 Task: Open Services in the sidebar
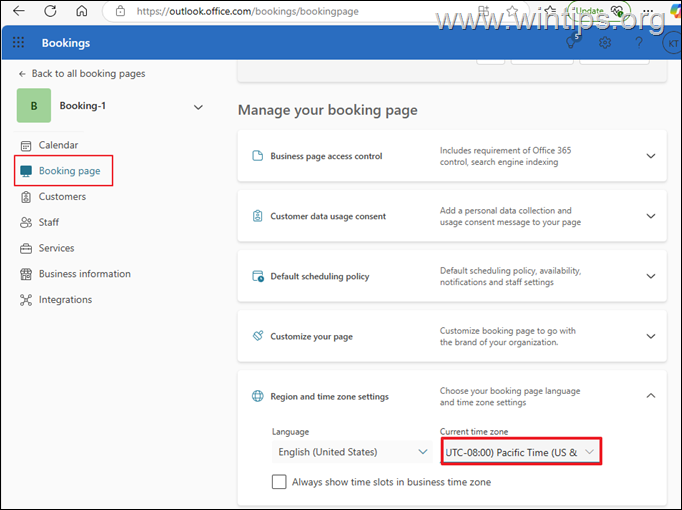pyautogui.click(x=57, y=248)
